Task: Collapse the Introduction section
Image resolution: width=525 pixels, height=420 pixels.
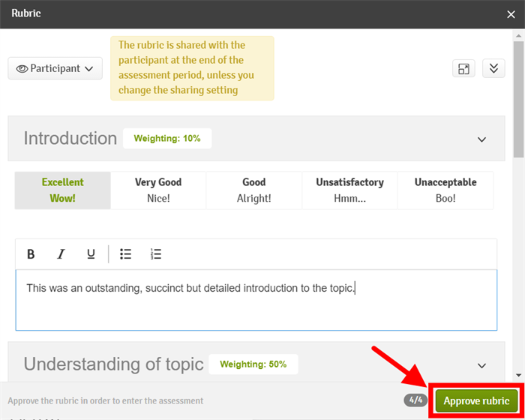Action: point(482,139)
